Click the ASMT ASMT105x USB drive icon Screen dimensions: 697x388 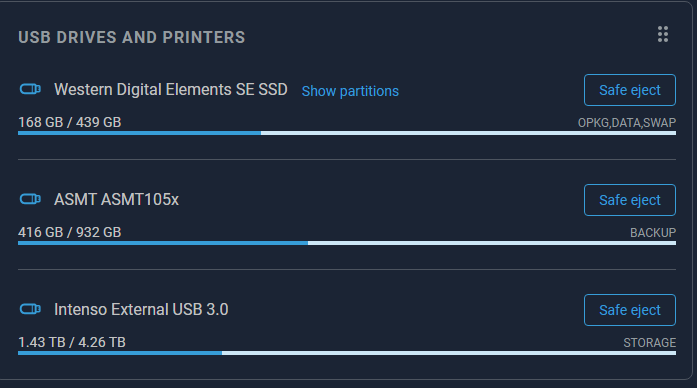pyautogui.click(x=30, y=199)
